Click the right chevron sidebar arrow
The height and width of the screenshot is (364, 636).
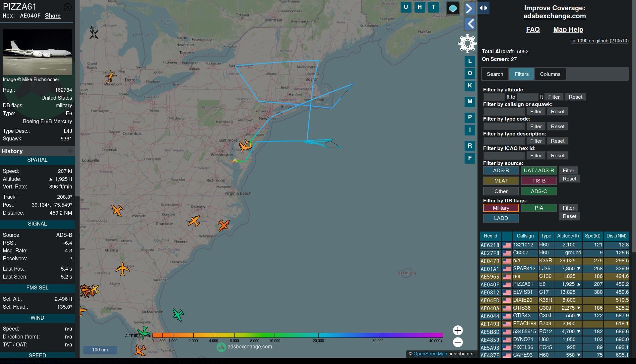coord(469,8)
